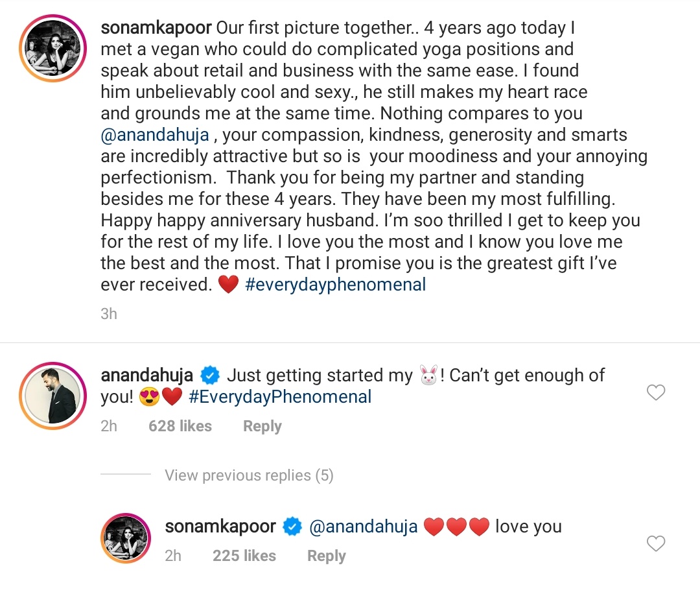Open sonamkapoor's profile picture on the reply

(125, 539)
